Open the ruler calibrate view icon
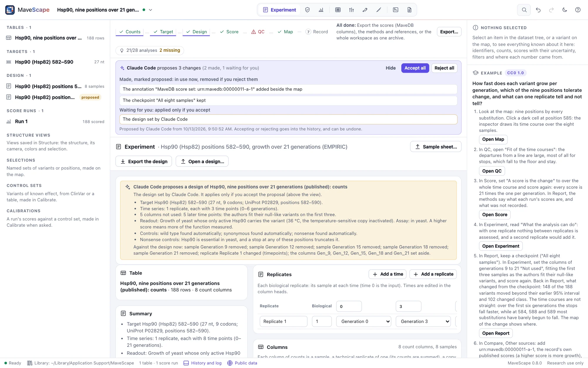 point(379,10)
